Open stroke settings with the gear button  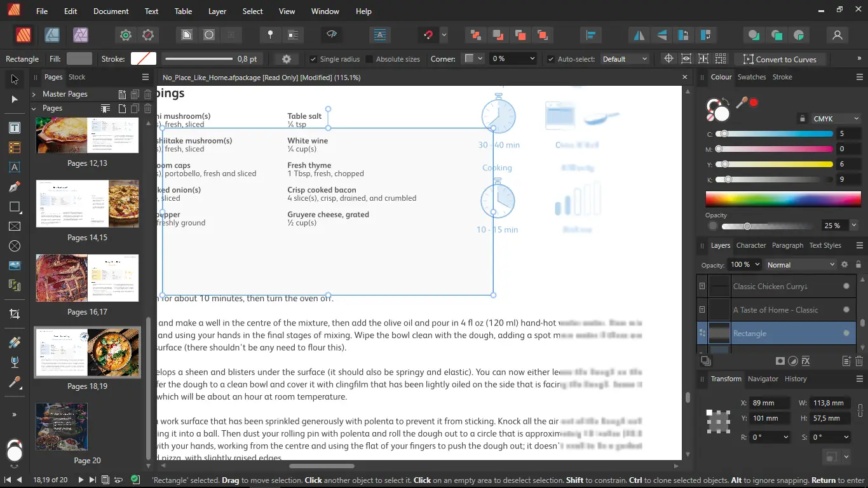(285, 58)
